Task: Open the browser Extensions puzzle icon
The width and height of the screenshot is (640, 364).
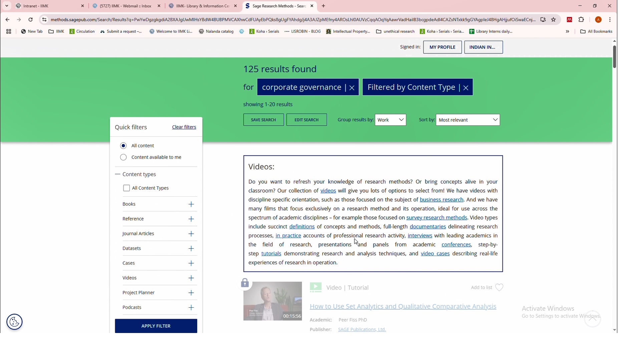Action: pos(581,20)
